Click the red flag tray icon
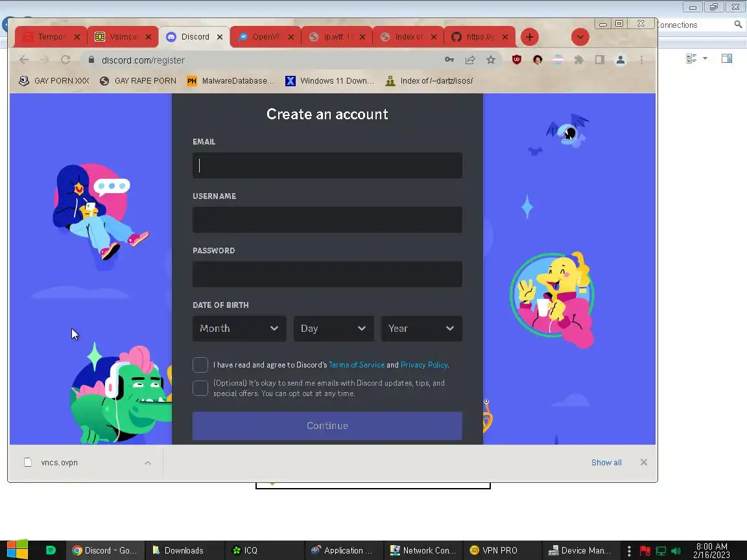This screenshot has height=560, width=747. 645,551
